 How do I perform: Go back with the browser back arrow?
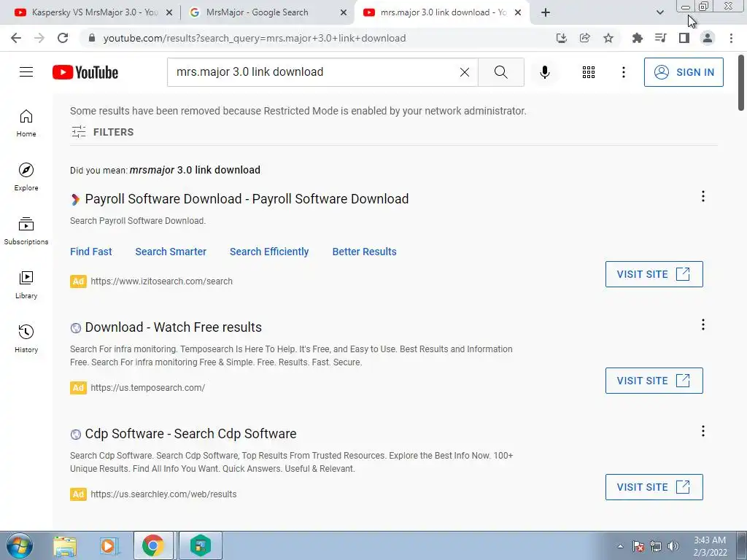pyautogui.click(x=16, y=38)
